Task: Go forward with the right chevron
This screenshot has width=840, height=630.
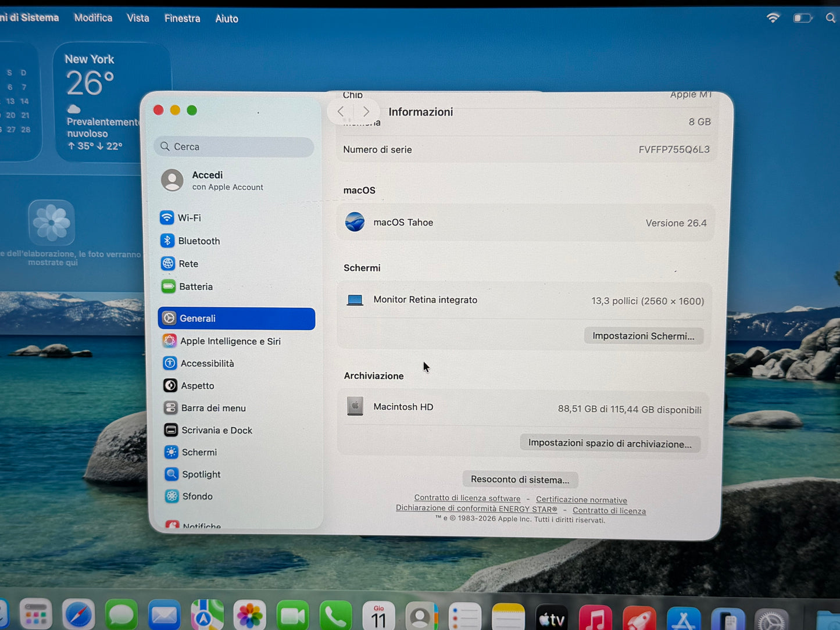Action: [x=366, y=111]
